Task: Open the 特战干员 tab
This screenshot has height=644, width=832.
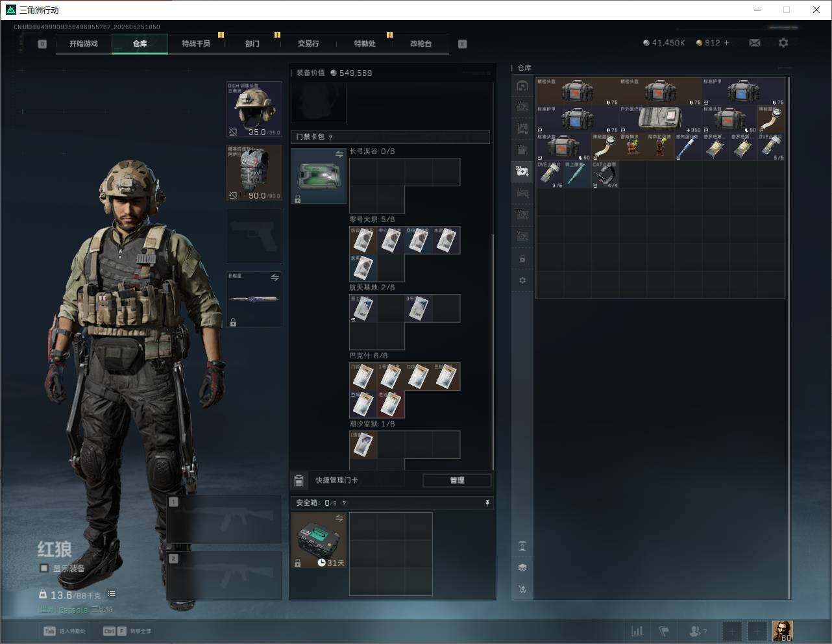Action: (x=196, y=43)
